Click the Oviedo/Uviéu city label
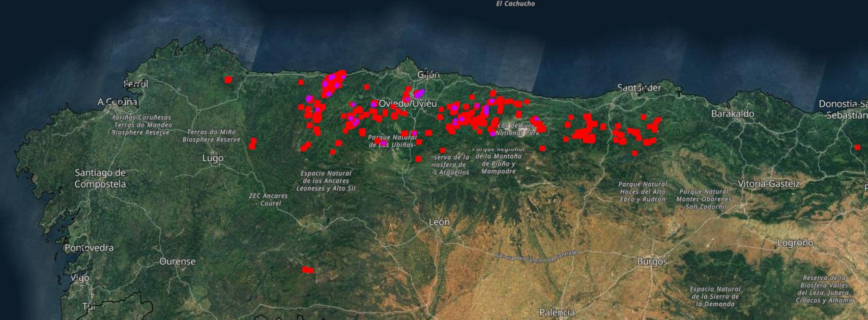 [x=408, y=104]
